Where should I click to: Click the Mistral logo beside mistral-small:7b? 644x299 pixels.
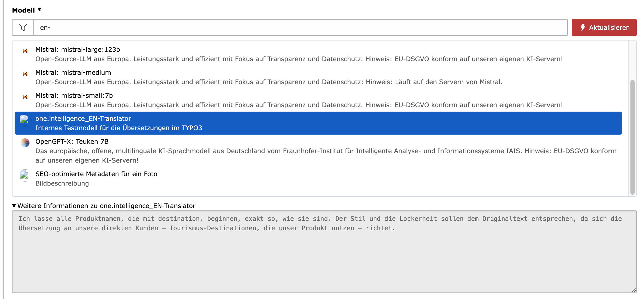[x=25, y=97]
